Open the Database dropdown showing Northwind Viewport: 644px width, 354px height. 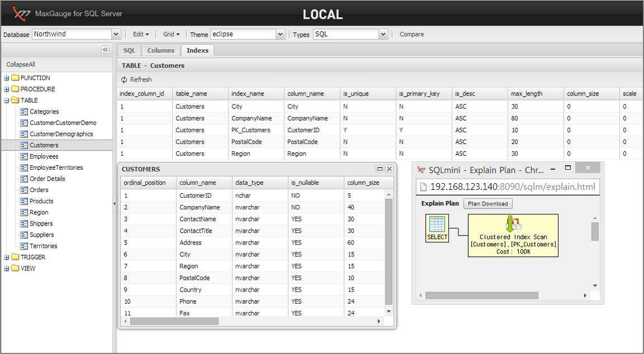pyautogui.click(x=116, y=34)
